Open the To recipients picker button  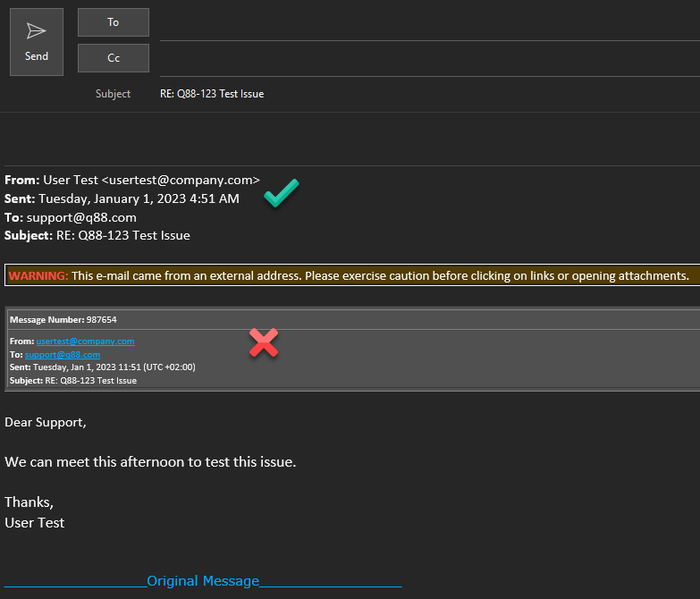[x=114, y=22]
